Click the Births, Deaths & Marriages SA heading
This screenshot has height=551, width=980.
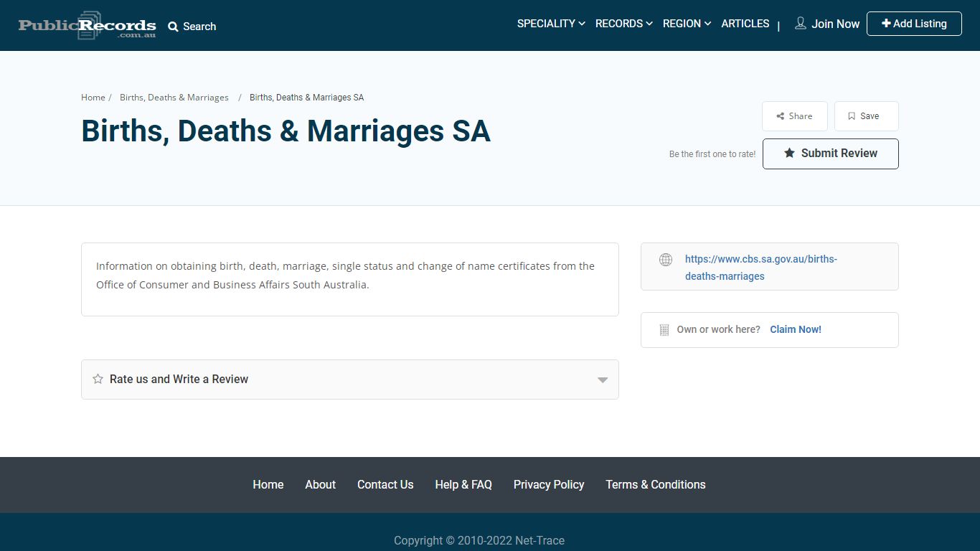[286, 131]
